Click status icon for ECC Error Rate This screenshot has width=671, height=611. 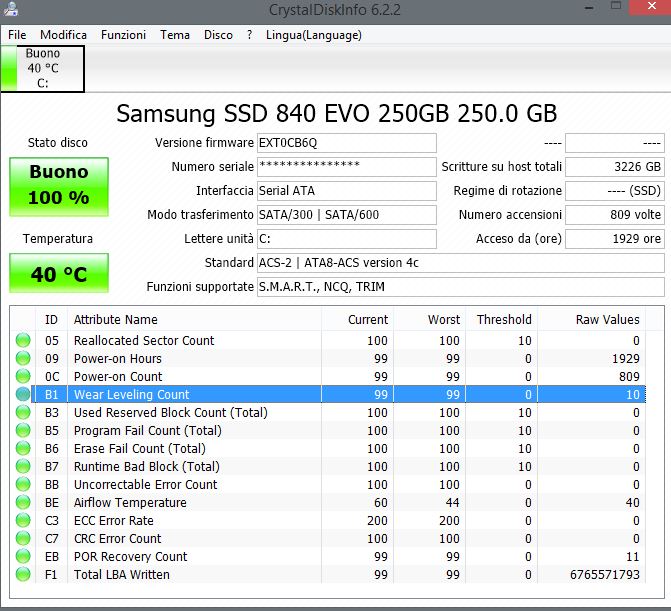tap(23, 520)
